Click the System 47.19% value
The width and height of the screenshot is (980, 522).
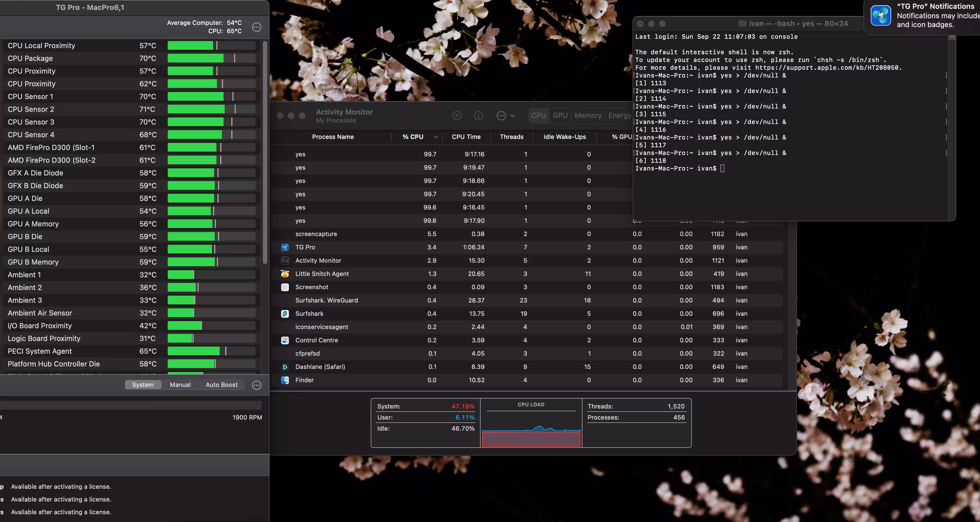click(463, 406)
